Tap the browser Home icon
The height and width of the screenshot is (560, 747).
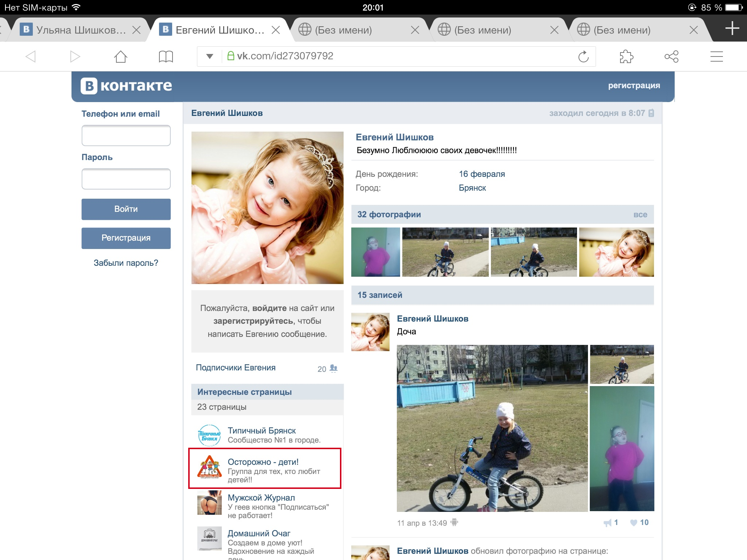[x=120, y=57]
